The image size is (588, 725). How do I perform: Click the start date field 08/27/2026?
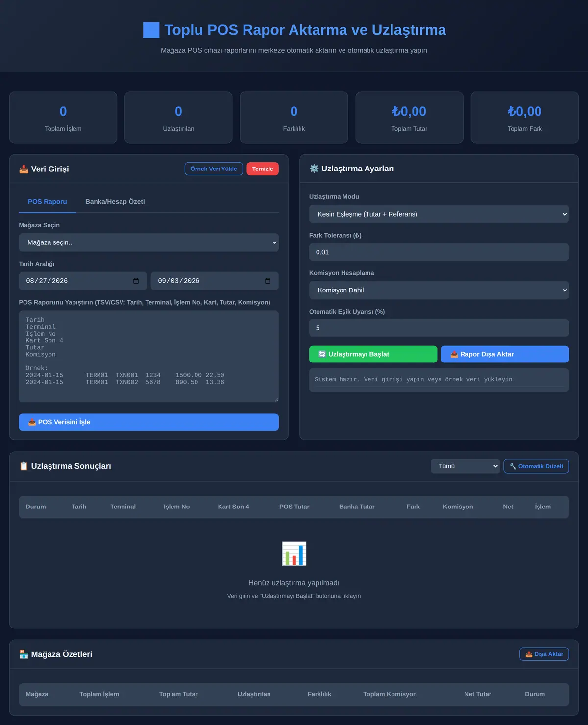coord(83,281)
